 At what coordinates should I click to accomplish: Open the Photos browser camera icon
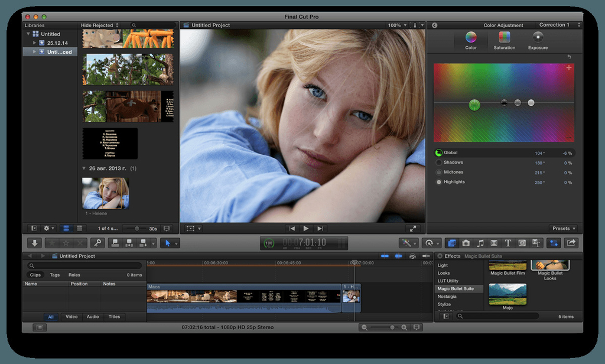click(466, 243)
